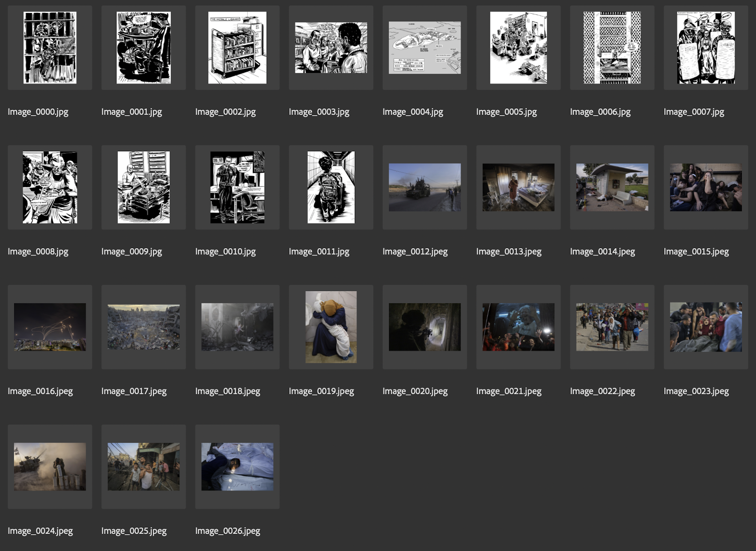Select the backpack hallway drawing Image_0011.jpg

tap(330, 187)
